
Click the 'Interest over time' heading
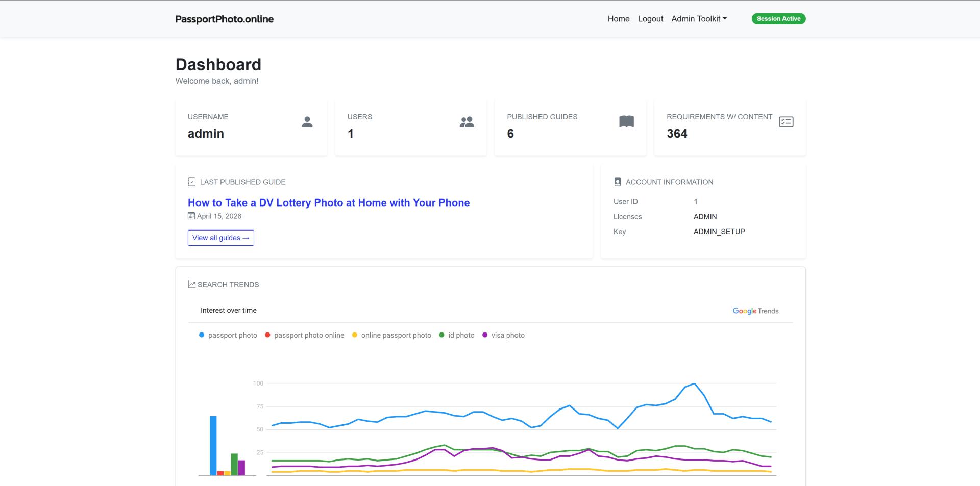coord(229,310)
